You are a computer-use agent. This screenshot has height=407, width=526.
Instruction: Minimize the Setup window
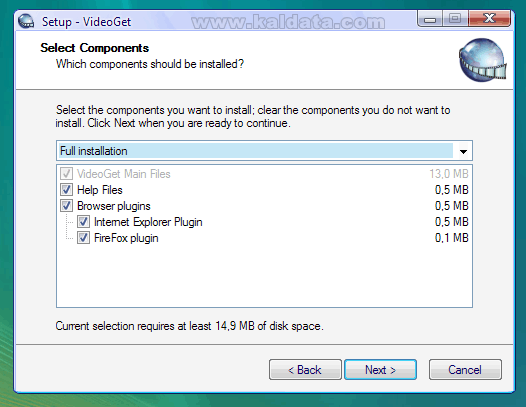[x=430, y=19]
